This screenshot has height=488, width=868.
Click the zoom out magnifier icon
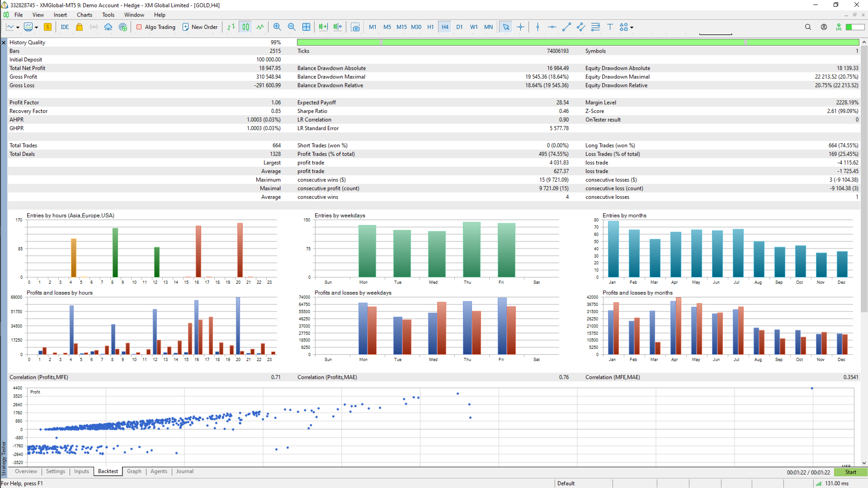292,27
